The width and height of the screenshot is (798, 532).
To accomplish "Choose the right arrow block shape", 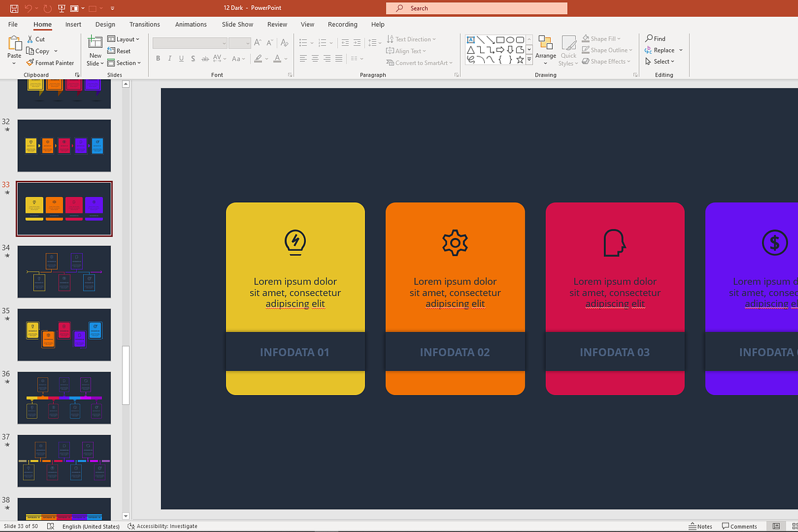I will (x=500, y=50).
